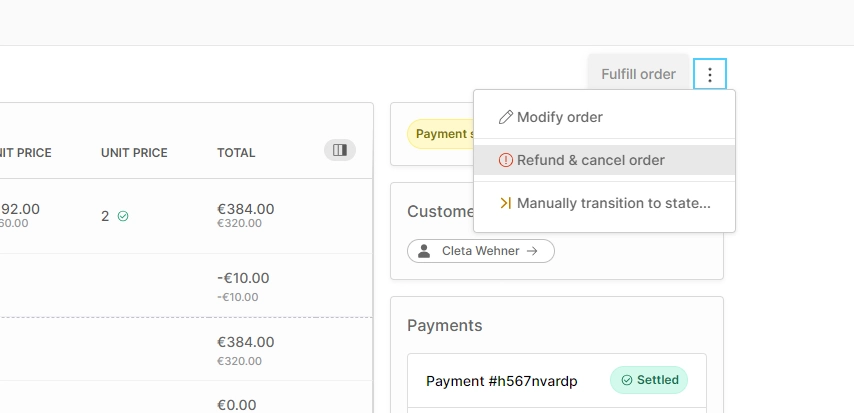Click the -€10.00 discount amount
854x413 pixels.
(243, 278)
